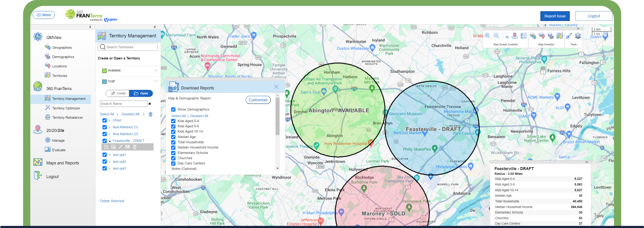Viewport: 644px width, 228px height.
Task: Click the top-right Logout button
Action: point(593,16)
